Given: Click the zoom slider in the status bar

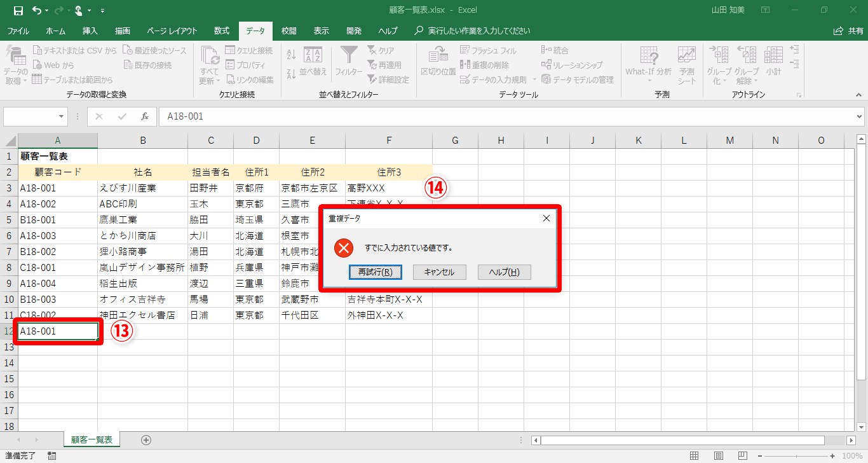Looking at the screenshot, I should (x=797, y=455).
